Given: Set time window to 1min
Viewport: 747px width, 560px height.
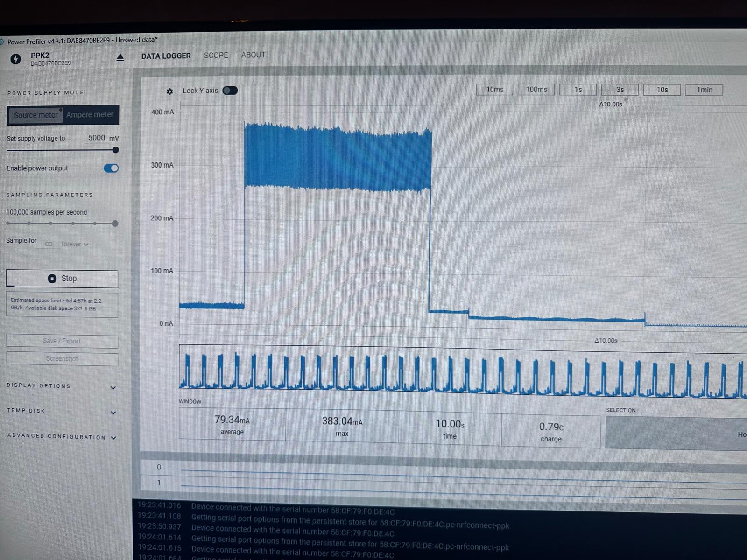Looking at the screenshot, I should point(704,90).
